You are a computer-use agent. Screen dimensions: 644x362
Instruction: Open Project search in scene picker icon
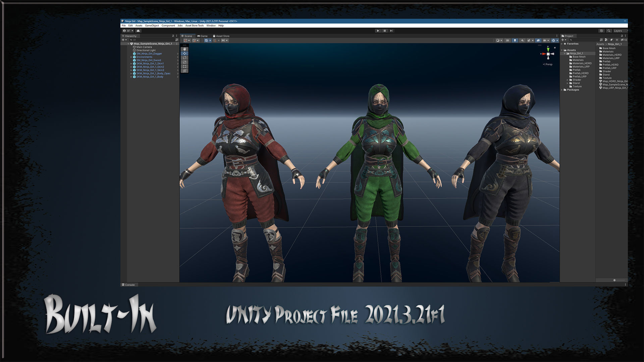(601, 40)
